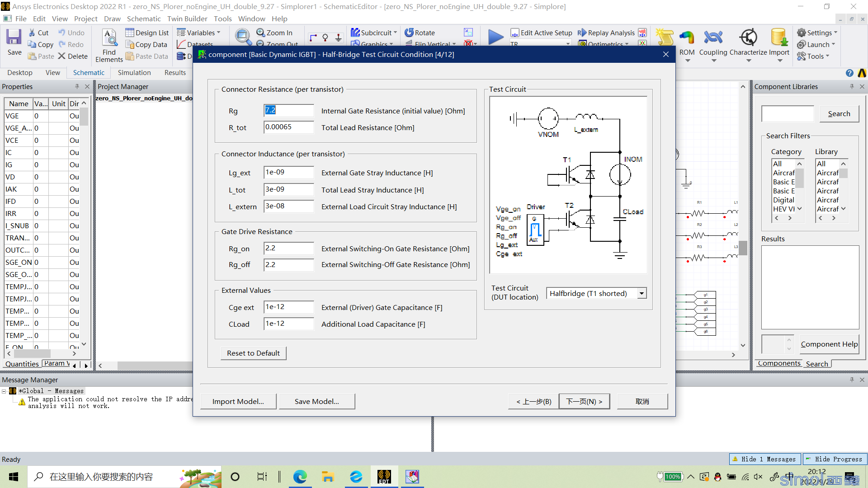
Task: Click the Windows Start button
Action: 14,477
